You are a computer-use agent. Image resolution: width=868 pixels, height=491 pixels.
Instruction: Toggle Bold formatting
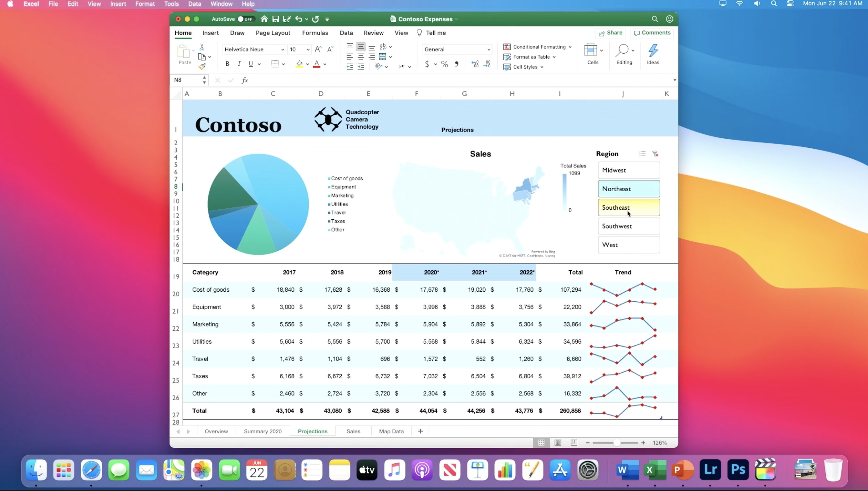(227, 64)
